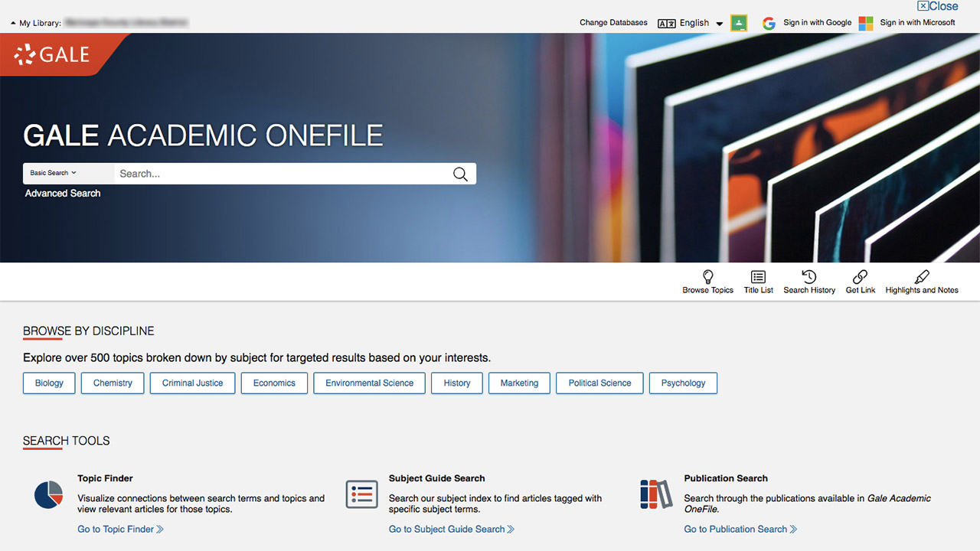Select the Environmental Science discipline button

tap(369, 383)
